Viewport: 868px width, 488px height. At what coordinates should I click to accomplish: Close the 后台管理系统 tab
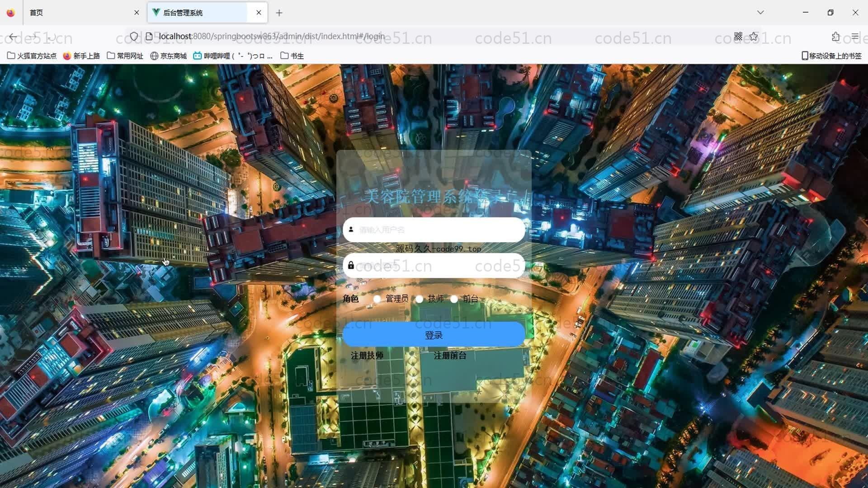pos(259,13)
